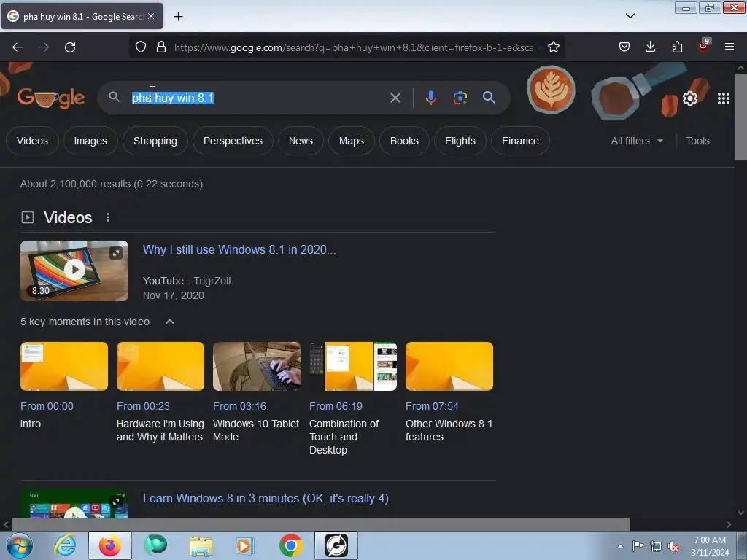Save page to Pocket
The image size is (747, 560).
[x=624, y=47]
